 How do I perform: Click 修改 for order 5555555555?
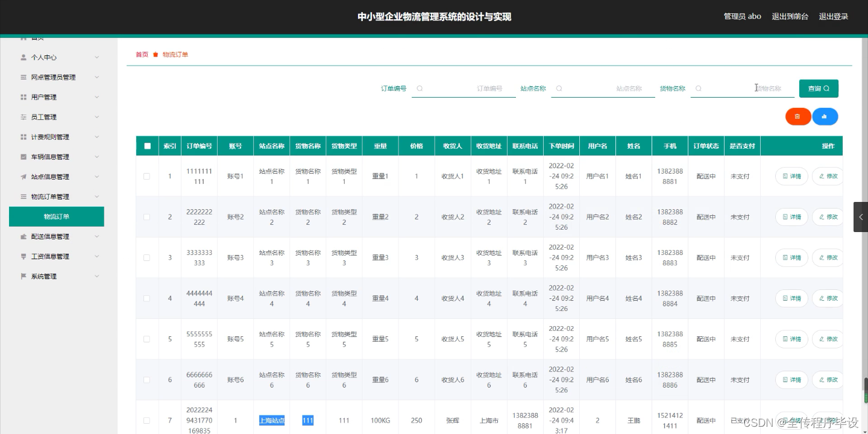(x=828, y=339)
